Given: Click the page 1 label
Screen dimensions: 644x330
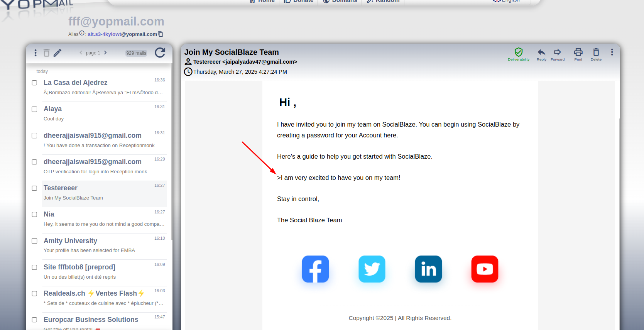Looking at the screenshot, I should click(x=93, y=53).
